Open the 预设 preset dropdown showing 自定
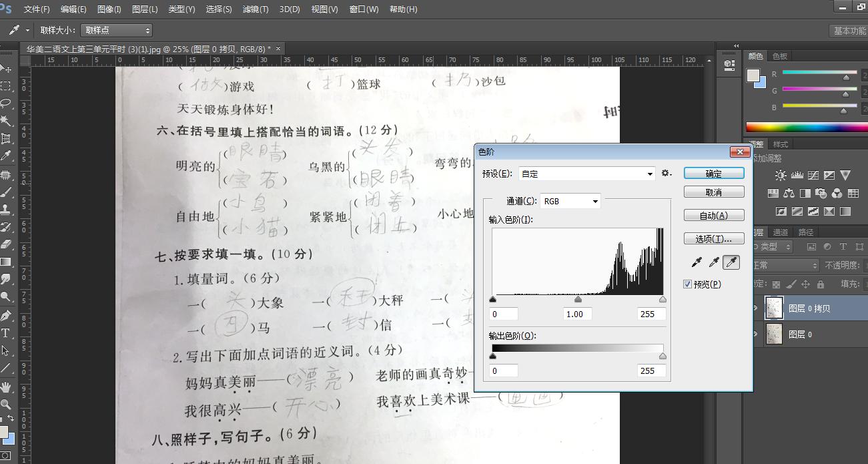Image resolution: width=868 pixels, height=464 pixels. coord(587,174)
